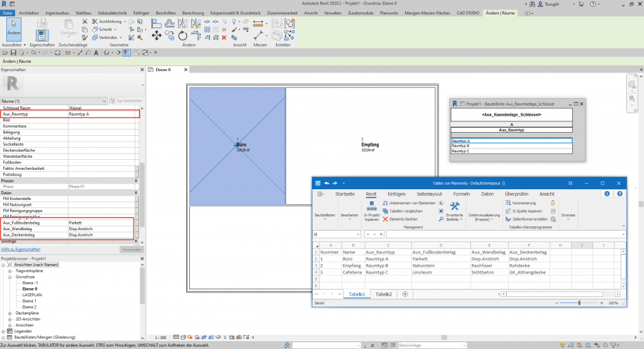Select the Ändern arrow tool in ribbon
This screenshot has width=644, height=349.
(x=13, y=28)
